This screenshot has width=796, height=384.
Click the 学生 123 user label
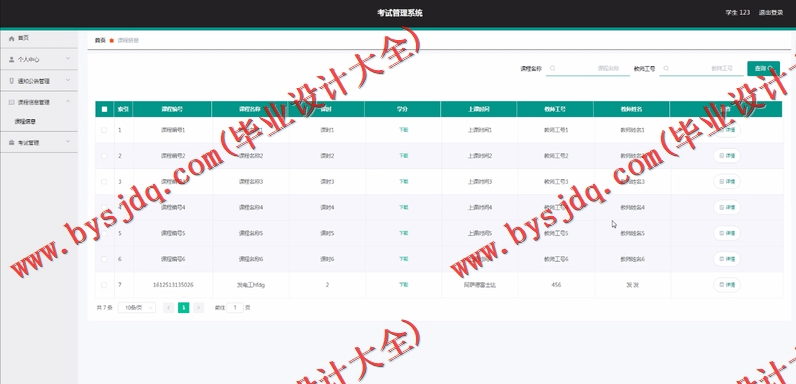(x=738, y=13)
